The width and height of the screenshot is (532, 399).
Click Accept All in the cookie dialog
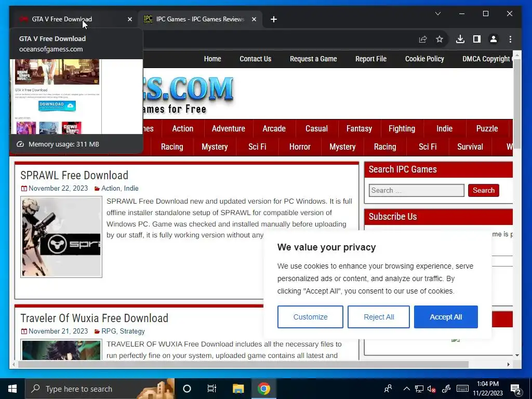point(446,317)
